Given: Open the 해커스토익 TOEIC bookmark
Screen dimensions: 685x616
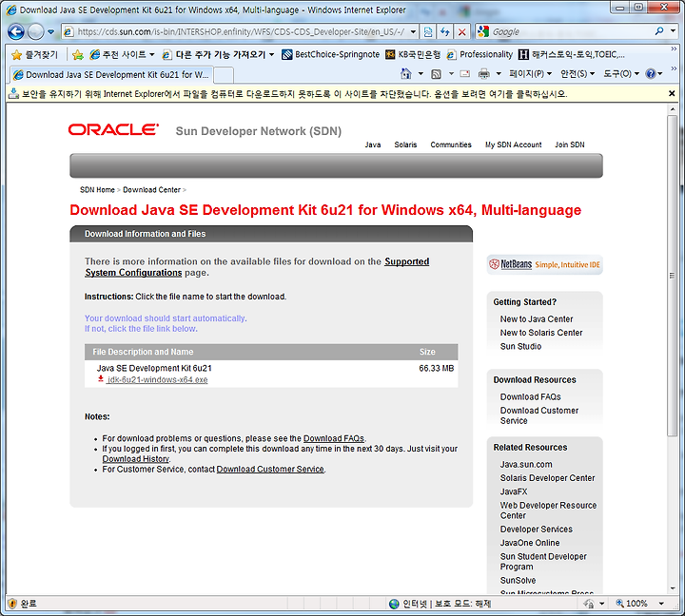Looking at the screenshot, I should pos(572,54).
